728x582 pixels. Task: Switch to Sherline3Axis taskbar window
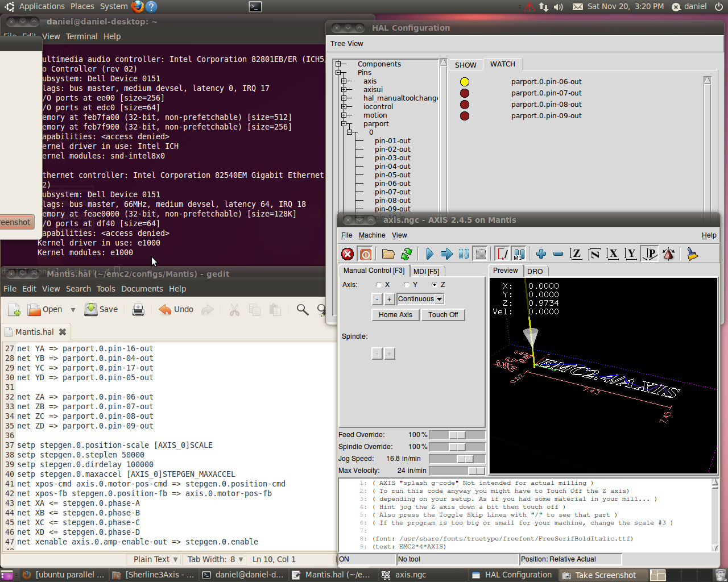(154, 575)
